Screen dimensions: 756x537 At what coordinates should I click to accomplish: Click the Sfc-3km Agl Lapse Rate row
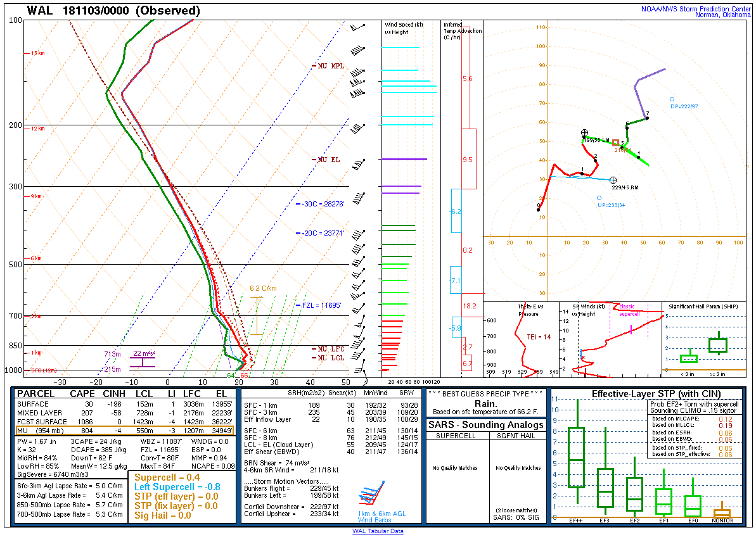[70, 486]
